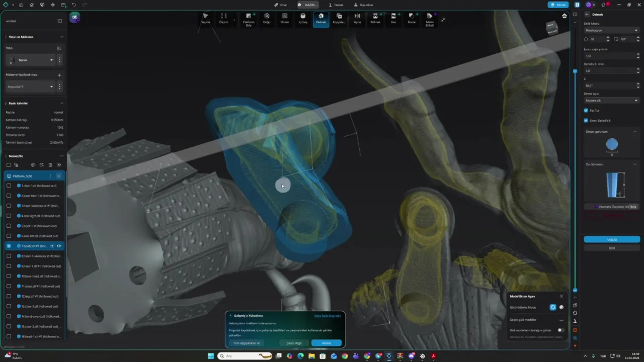Open the Delme Açısı Modele dik dropdown
The image size is (644, 362).
tap(611, 101)
